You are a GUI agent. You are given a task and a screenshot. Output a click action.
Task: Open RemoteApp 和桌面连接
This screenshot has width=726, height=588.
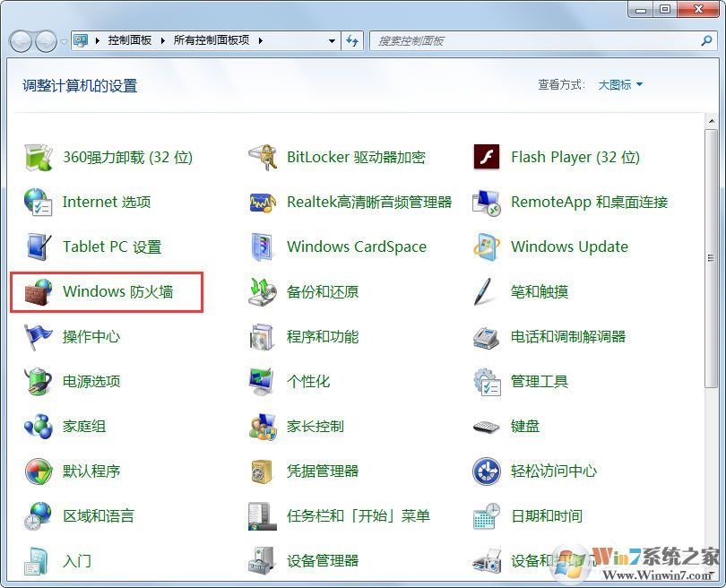(585, 201)
